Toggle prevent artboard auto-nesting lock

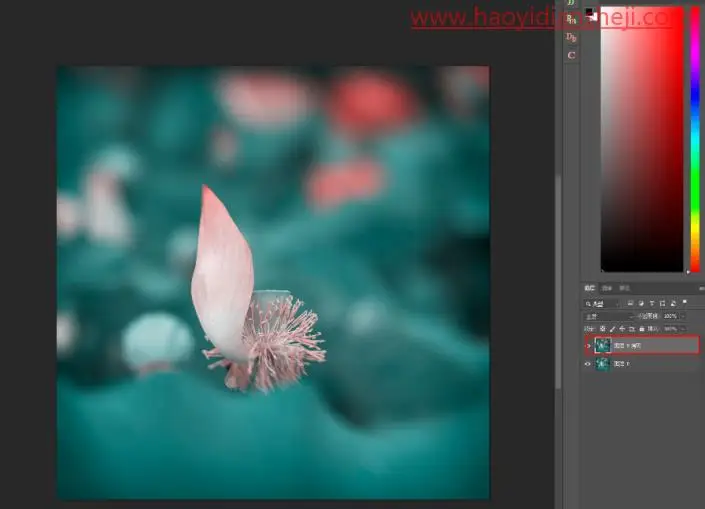(632, 329)
